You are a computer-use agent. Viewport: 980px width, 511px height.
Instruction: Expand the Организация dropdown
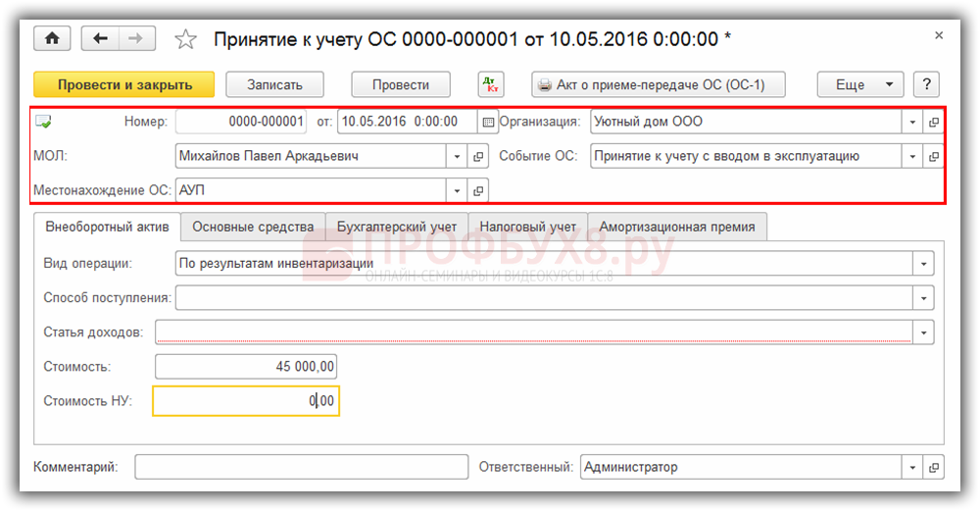pos(912,123)
